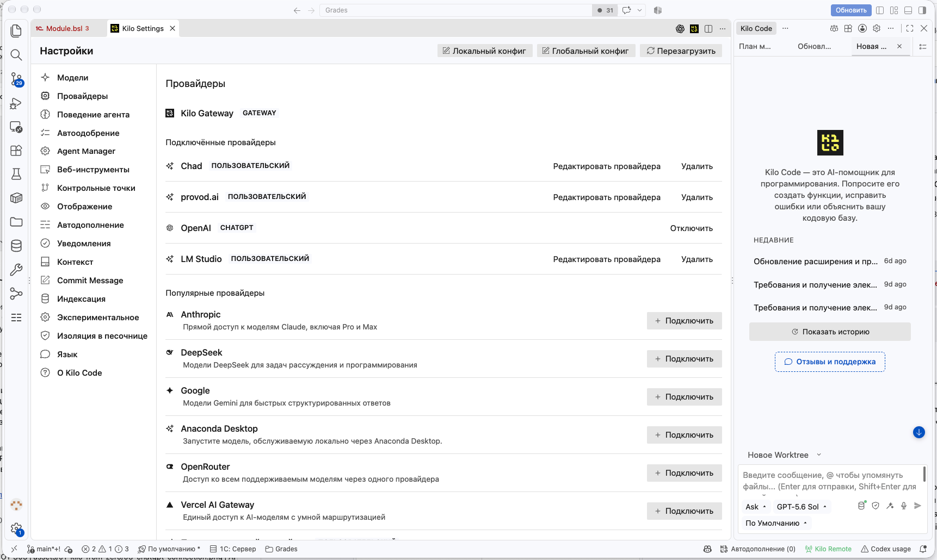Screen dimensions: 937x560
Task: Click the ChatGPT swirl icon in editor toolbar
Action: click(x=680, y=29)
